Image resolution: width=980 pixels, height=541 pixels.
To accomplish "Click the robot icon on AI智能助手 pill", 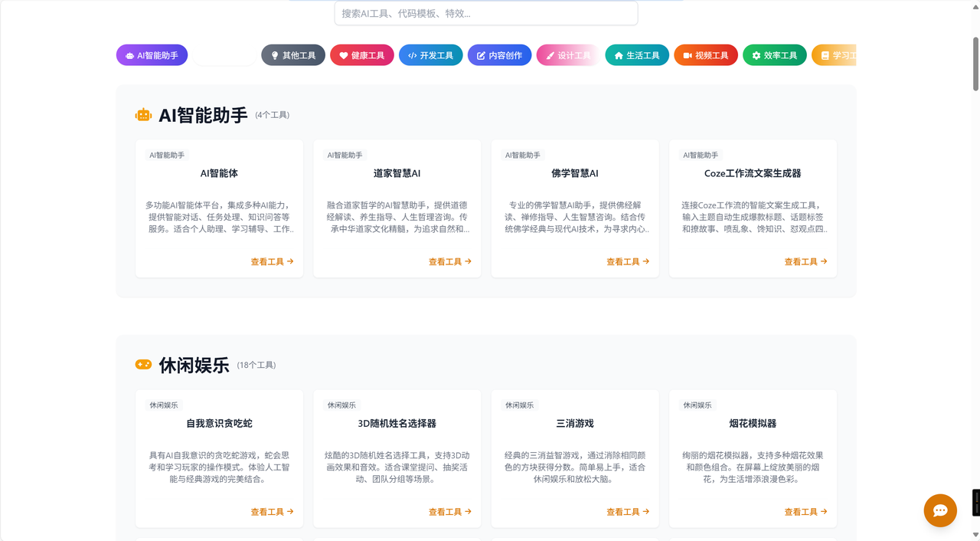I will pyautogui.click(x=130, y=56).
